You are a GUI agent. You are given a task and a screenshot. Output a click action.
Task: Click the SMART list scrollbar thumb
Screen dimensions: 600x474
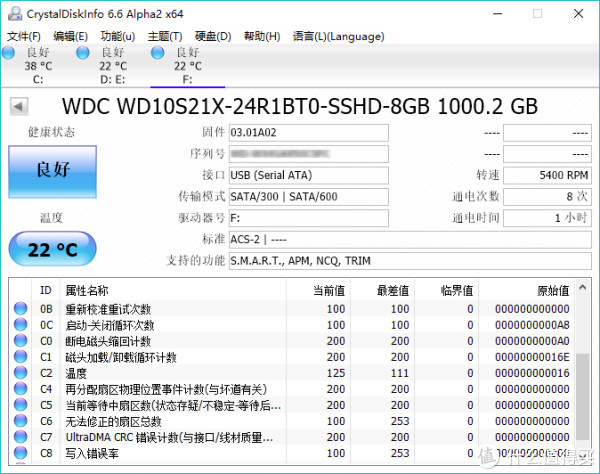pos(582,396)
